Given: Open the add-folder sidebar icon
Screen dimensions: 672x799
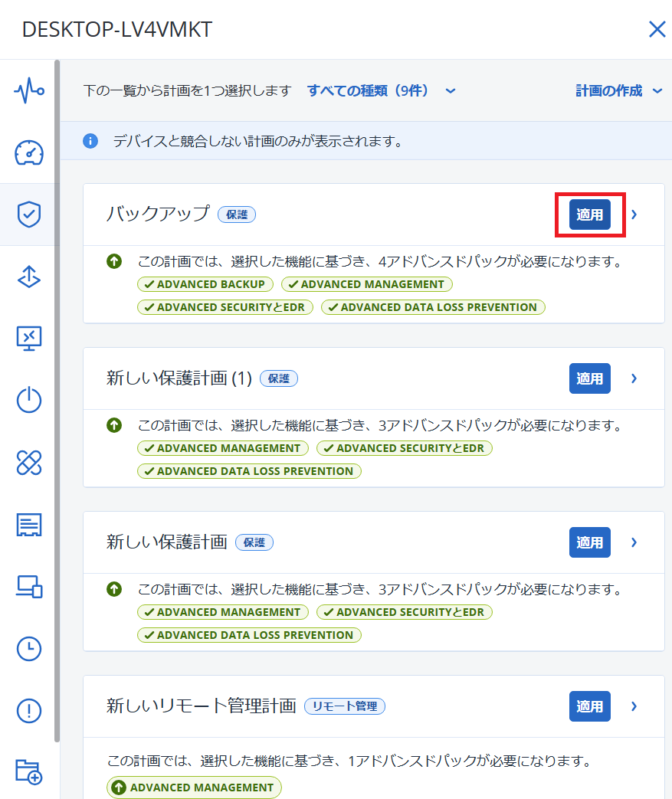Looking at the screenshot, I should pos(29,772).
